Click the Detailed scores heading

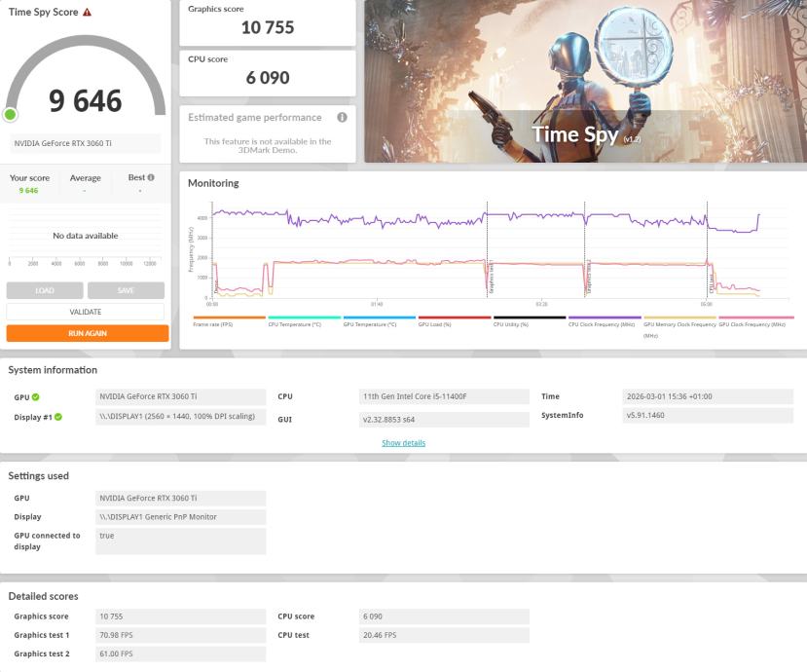pos(43,596)
